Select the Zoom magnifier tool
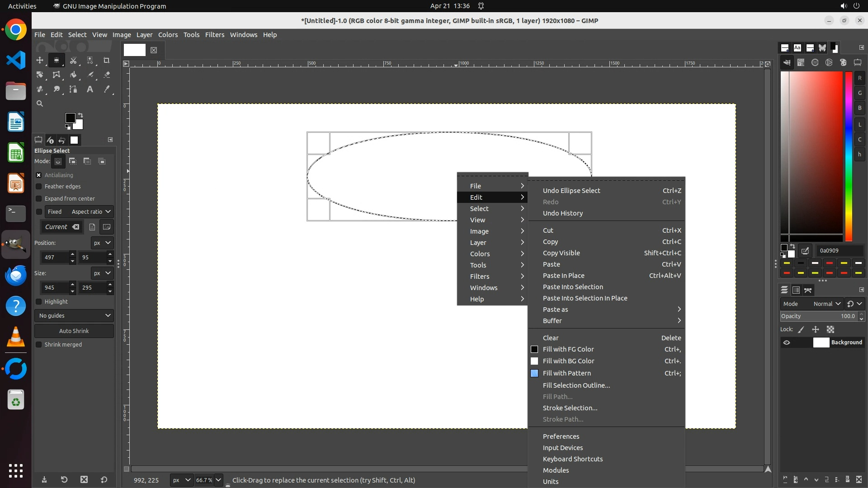This screenshot has height=488, width=868. pyautogui.click(x=40, y=103)
